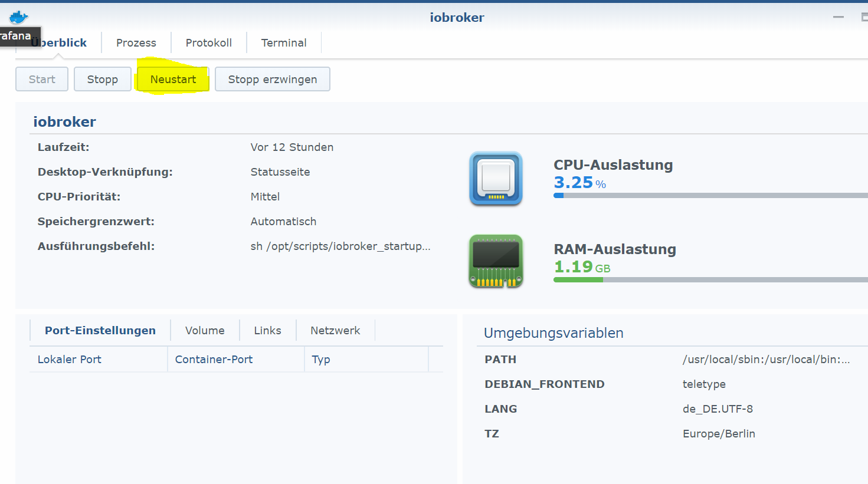Viewport: 868px width, 484px height.
Task: Click the RAM memory module icon
Action: (x=496, y=261)
